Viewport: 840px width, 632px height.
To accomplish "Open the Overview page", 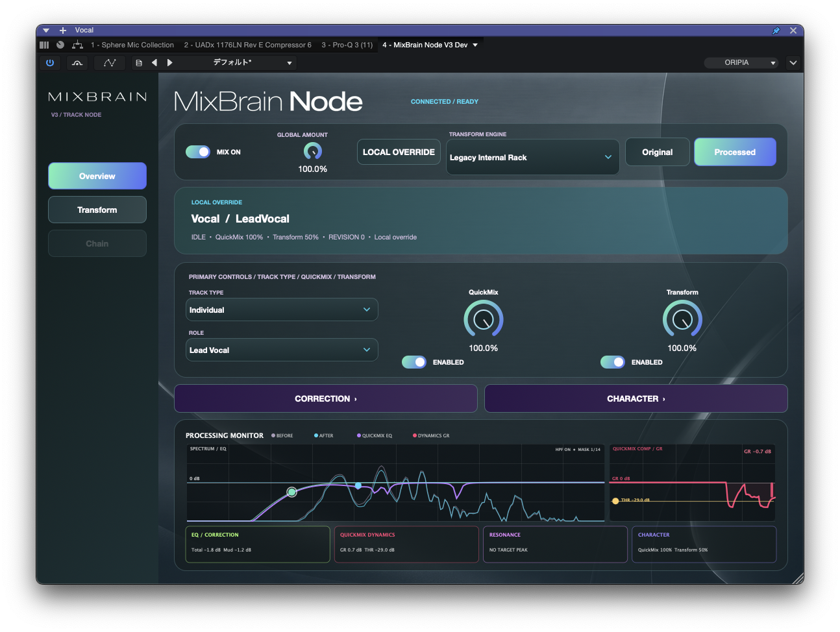I will click(97, 176).
